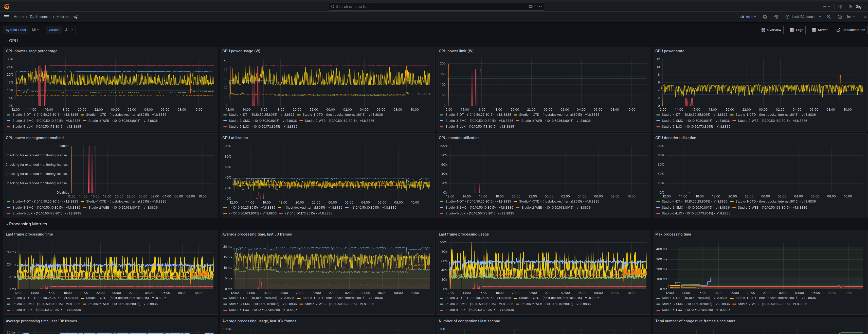Click the Logs link grid icon
This screenshot has width=868, height=334.
(792, 30)
